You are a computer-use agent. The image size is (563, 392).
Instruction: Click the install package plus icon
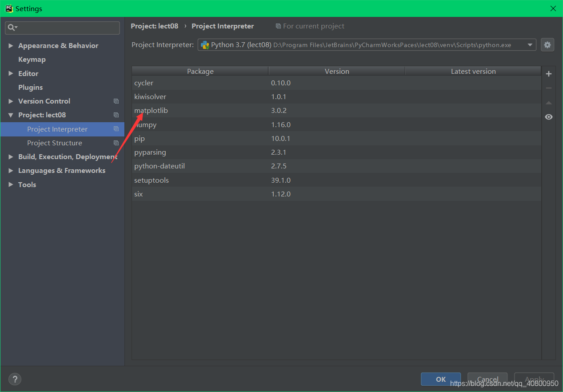pyautogui.click(x=548, y=74)
